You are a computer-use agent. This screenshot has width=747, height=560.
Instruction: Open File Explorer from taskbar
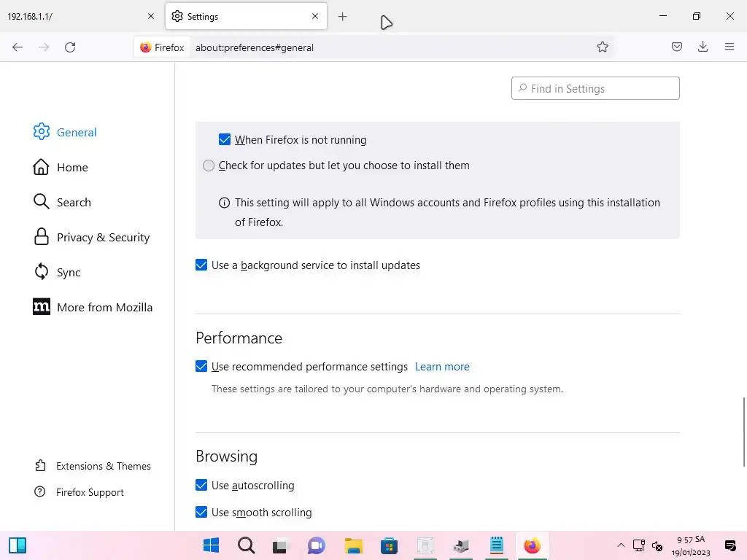click(x=354, y=545)
